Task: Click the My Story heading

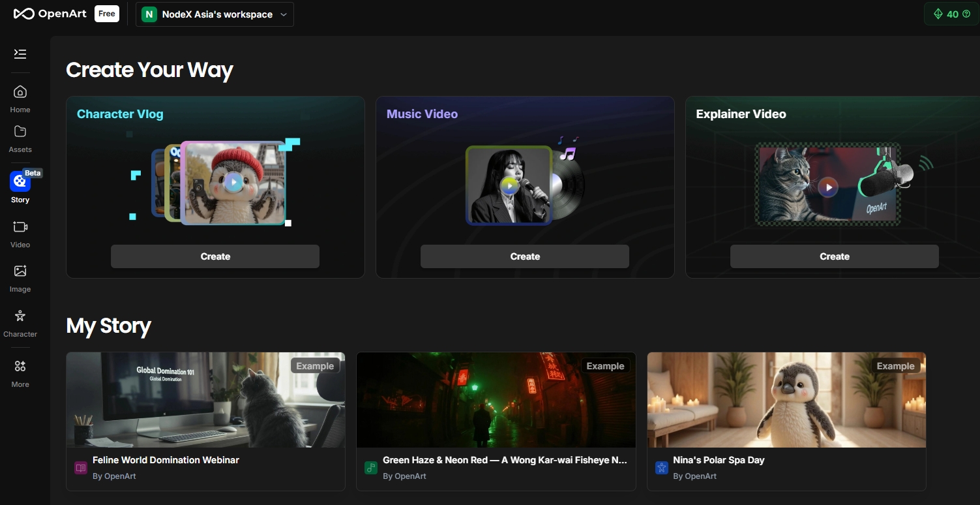Action: 108,326
